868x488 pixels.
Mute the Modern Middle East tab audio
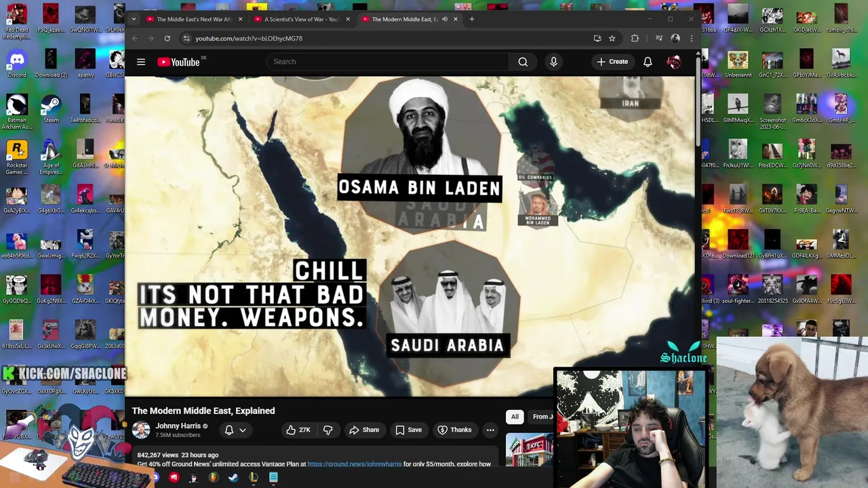coord(445,19)
